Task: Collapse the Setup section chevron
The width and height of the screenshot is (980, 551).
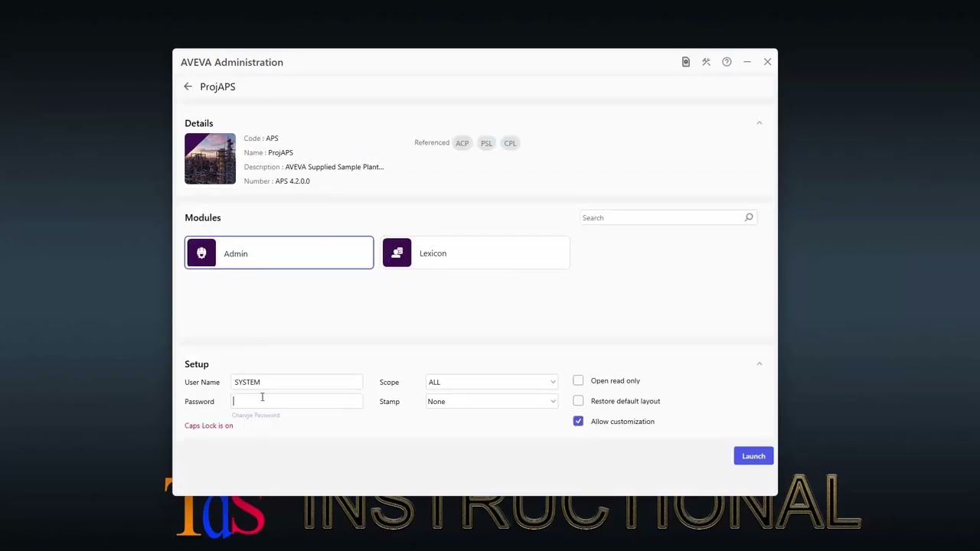Action: pyautogui.click(x=759, y=364)
